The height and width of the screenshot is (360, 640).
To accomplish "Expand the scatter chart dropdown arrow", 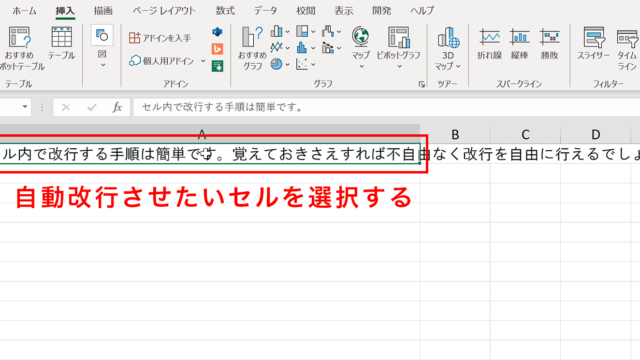I will (313, 64).
